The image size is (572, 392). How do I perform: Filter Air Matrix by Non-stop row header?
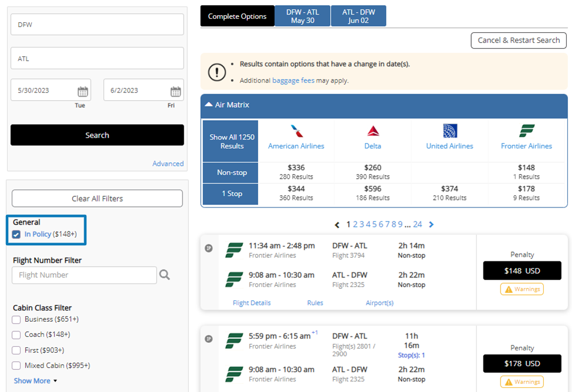click(231, 173)
